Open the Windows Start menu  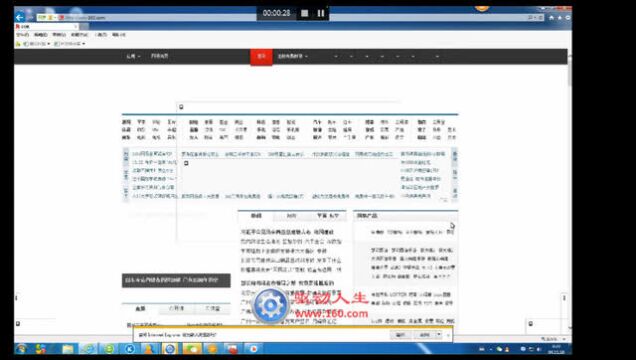[21, 349]
